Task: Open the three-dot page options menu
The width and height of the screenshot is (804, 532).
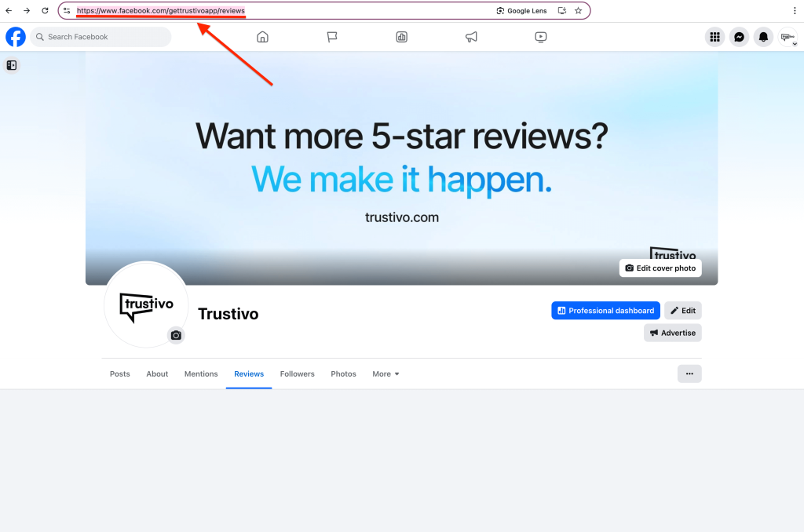Action: click(x=689, y=373)
